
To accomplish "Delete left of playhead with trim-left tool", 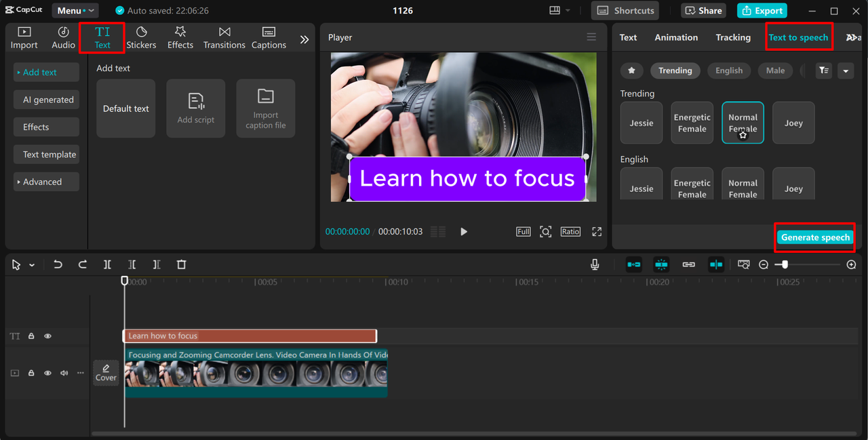I will [132, 264].
